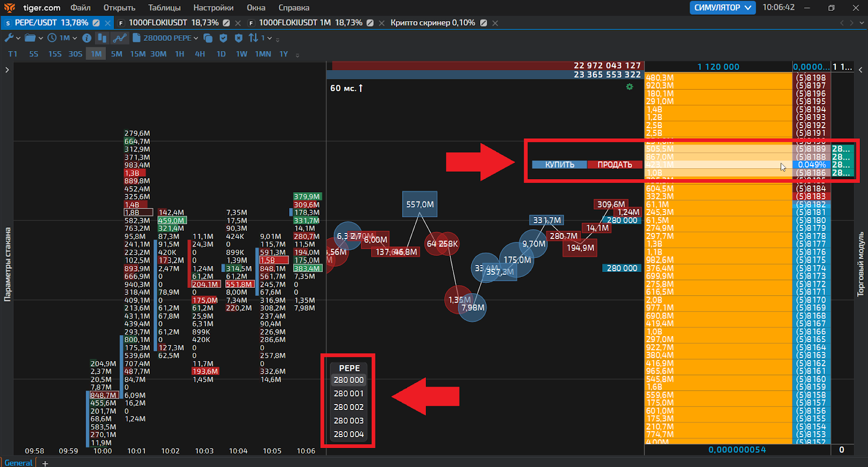The image size is (868, 467).
Task: Open the 280000 PEPE volume dropdown
Action: click(196, 39)
